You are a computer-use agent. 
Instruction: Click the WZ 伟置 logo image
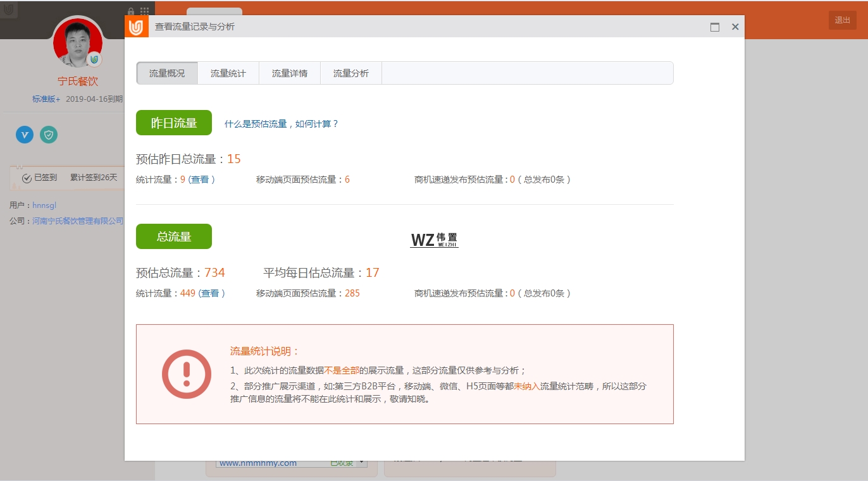(x=434, y=240)
